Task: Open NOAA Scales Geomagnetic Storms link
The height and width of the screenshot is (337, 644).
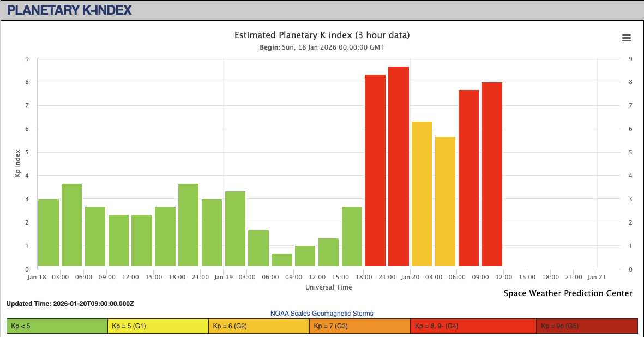Action: coord(322,313)
